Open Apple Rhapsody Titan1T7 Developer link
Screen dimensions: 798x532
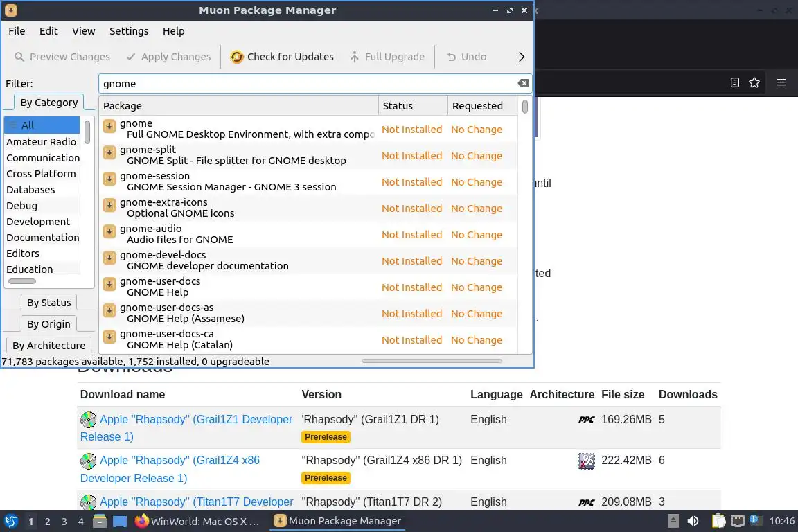(x=197, y=502)
